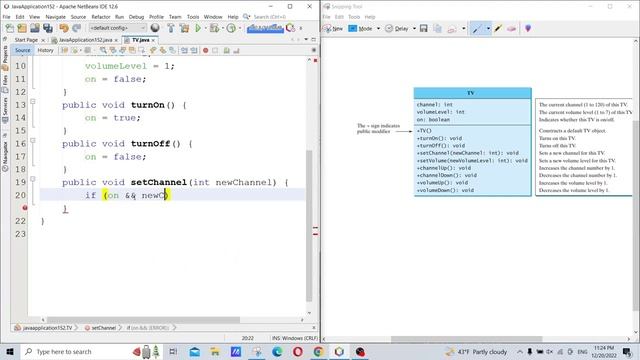
Task: Click NetBeans editor vertical scrollbar
Action: [309, 226]
